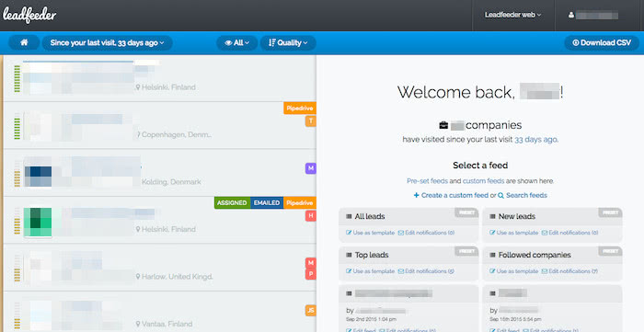The height and width of the screenshot is (332, 644).
Task: Click the list icon beside New leads
Action: coord(493,216)
